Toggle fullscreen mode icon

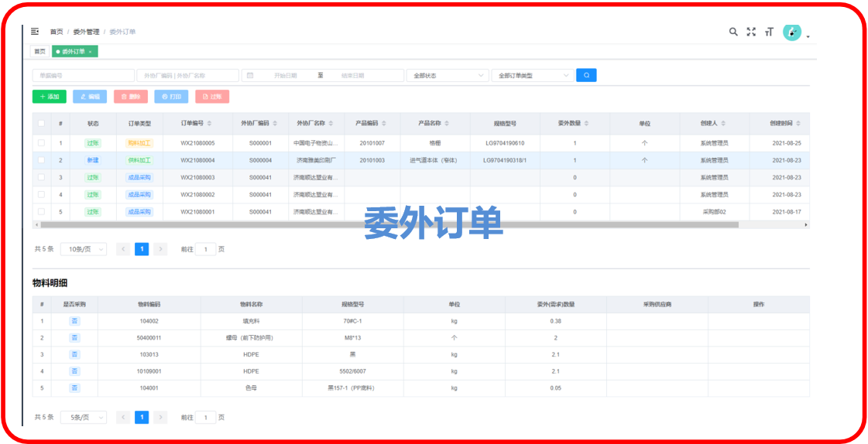point(751,32)
